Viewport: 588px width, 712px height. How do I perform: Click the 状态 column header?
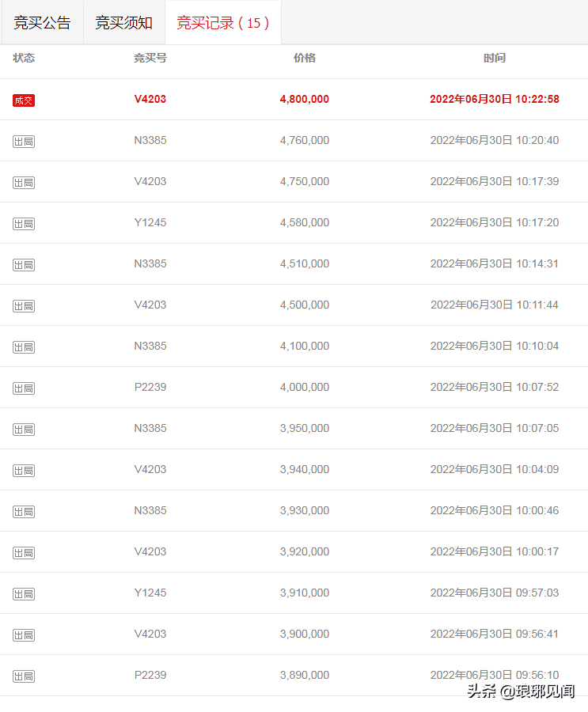pyautogui.click(x=24, y=58)
